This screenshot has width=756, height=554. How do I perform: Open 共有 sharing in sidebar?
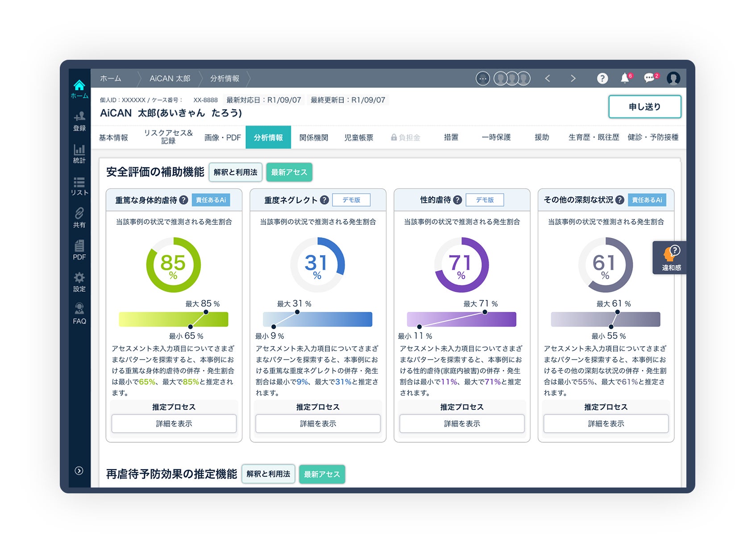(x=79, y=218)
